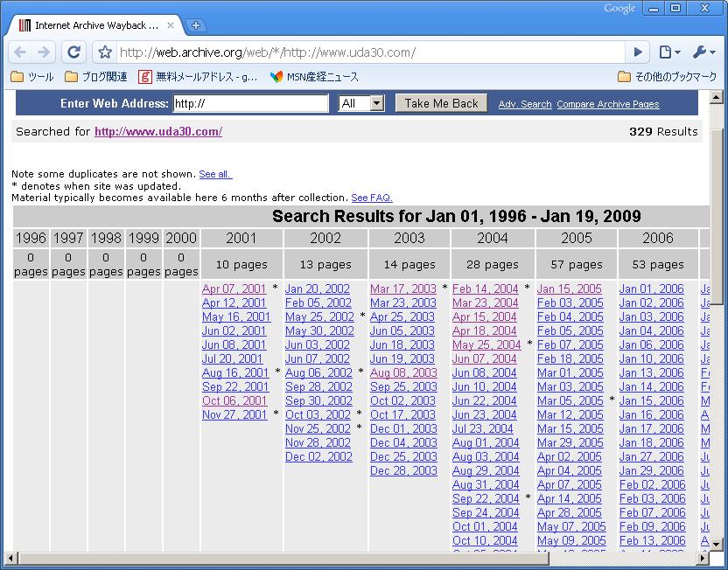Viewport: 728px width, 570px height.
Task: Open the Jan 01, 2006 snapshot
Action: pyautogui.click(x=652, y=289)
